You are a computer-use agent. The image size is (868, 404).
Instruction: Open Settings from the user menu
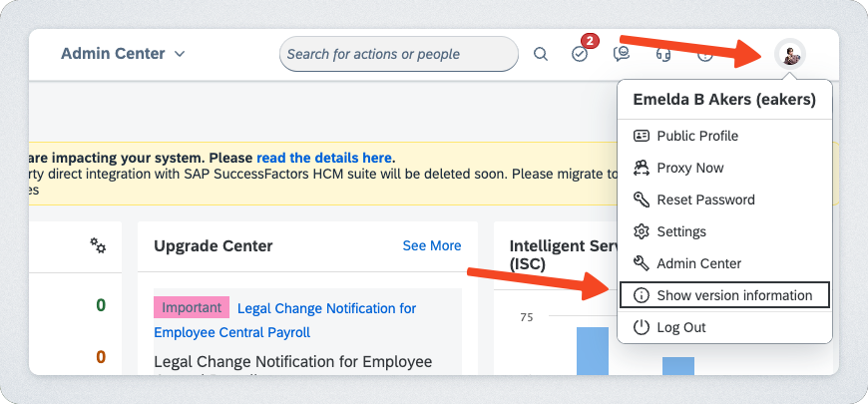pyautogui.click(x=680, y=231)
